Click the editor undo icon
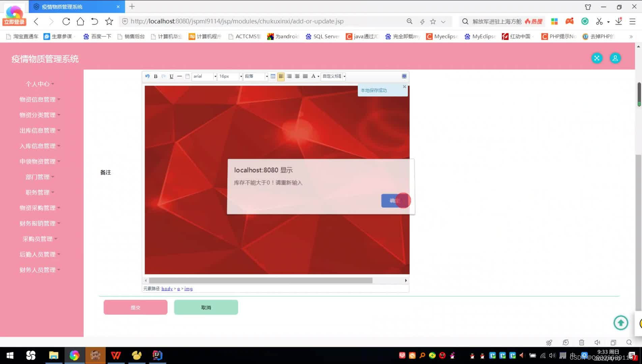The height and width of the screenshot is (364, 642). [x=147, y=76]
